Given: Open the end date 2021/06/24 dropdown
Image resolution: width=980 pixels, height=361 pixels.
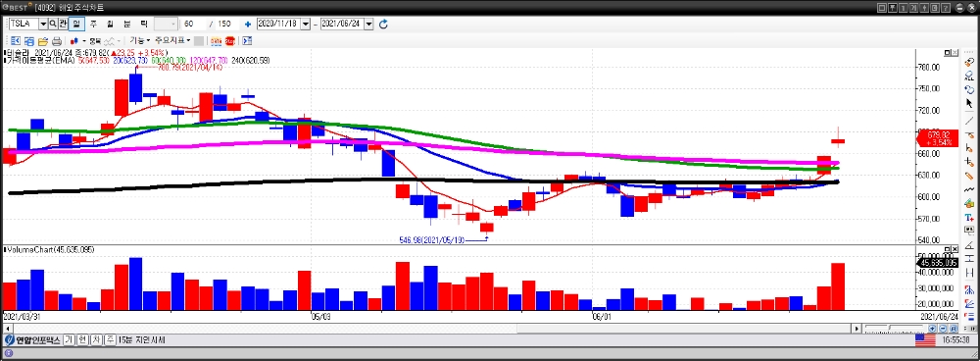Looking at the screenshot, I should coord(368,24).
